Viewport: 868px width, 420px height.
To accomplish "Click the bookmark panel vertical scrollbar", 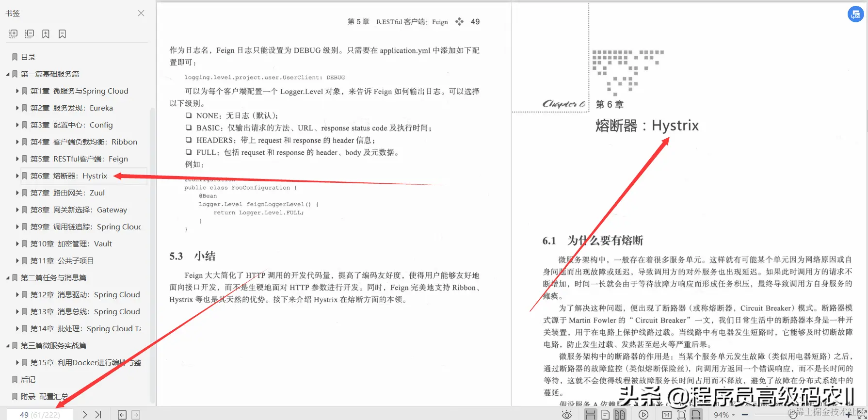I will tap(153, 255).
